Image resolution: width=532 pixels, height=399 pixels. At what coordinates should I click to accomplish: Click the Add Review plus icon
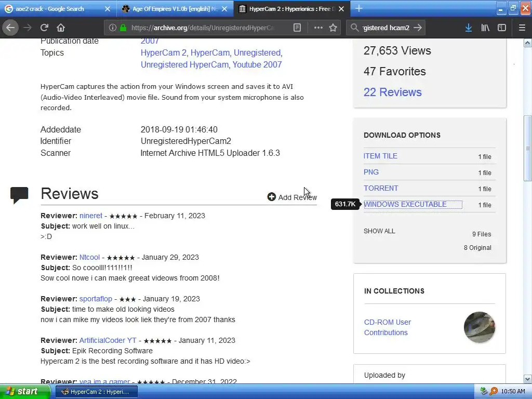coord(271,197)
